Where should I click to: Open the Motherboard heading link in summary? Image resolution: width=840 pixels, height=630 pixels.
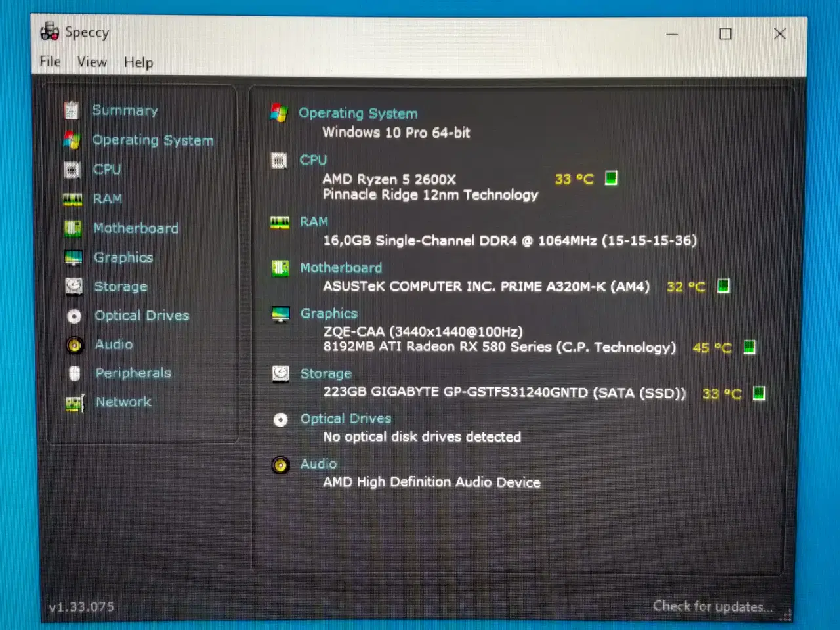tap(341, 268)
